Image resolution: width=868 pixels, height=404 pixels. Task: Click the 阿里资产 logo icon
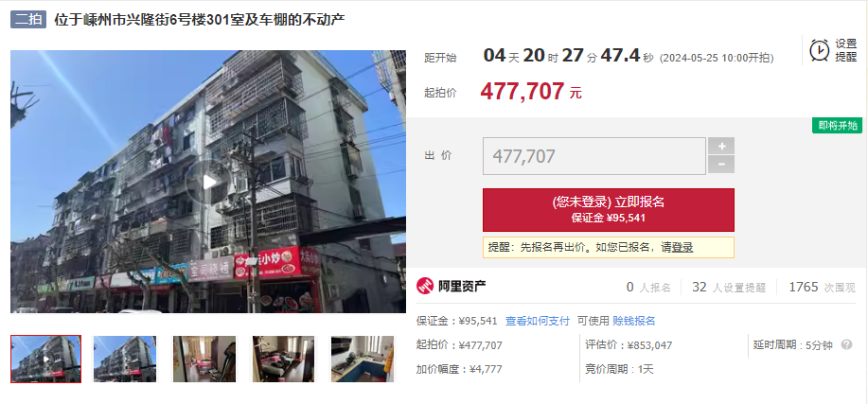click(426, 286)
